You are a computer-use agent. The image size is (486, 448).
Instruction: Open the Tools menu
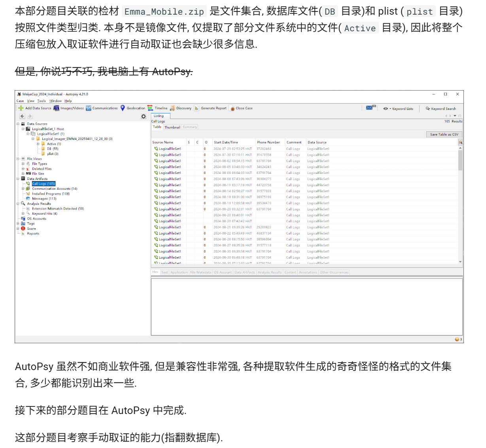click(42, 101)
